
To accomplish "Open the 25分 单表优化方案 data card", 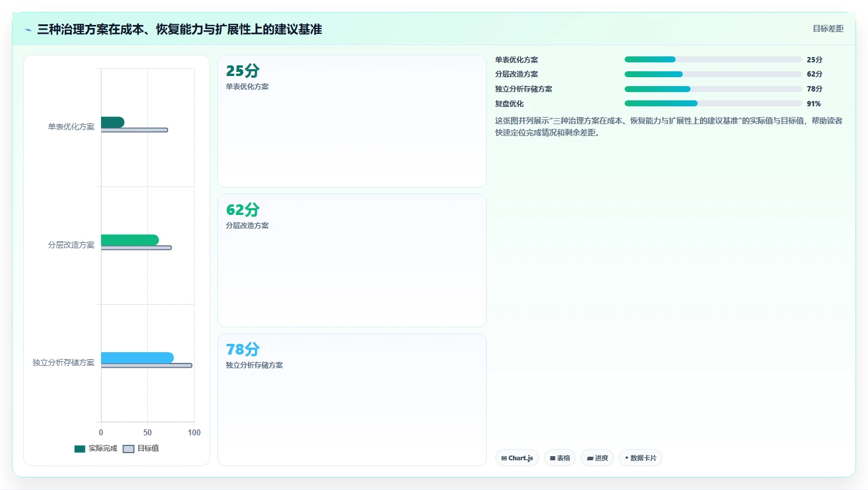I will click(x=352, y=121).
